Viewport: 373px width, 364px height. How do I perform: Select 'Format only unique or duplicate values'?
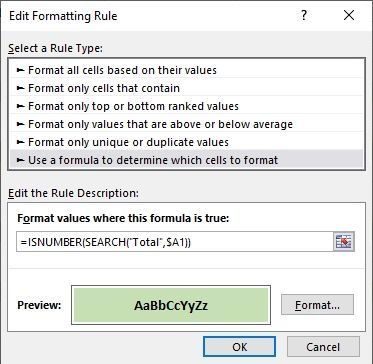tap(186, 142)
